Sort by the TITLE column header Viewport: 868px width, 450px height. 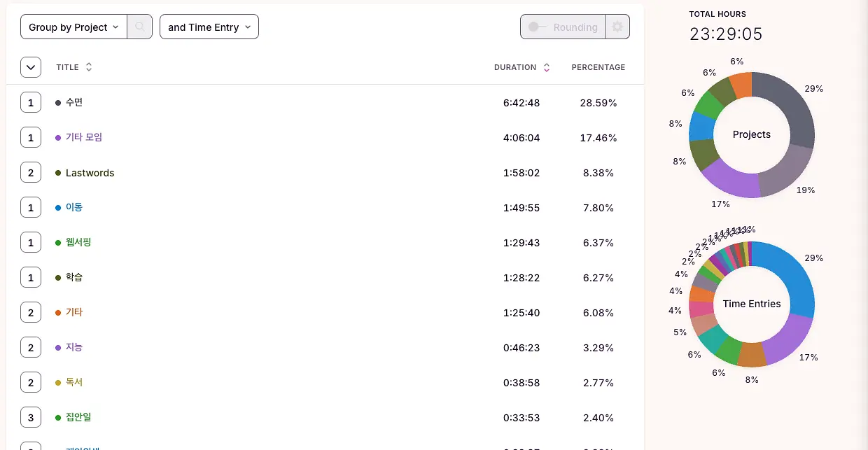click(68, 67)
